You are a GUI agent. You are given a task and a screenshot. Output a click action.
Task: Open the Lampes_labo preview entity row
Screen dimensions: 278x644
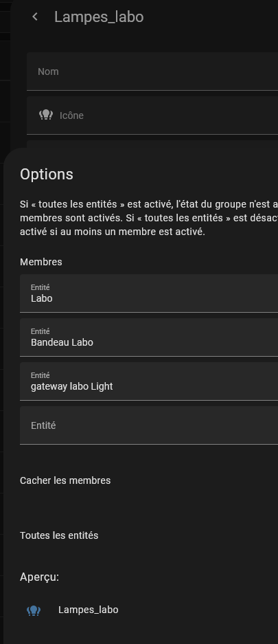(x=149, y=610)
